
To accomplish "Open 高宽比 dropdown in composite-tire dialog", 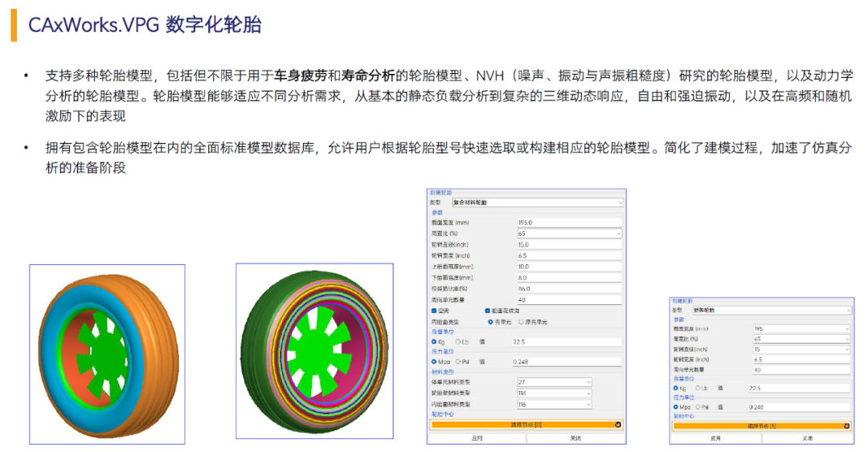I will pyautogui.click(x=569, y=234).
